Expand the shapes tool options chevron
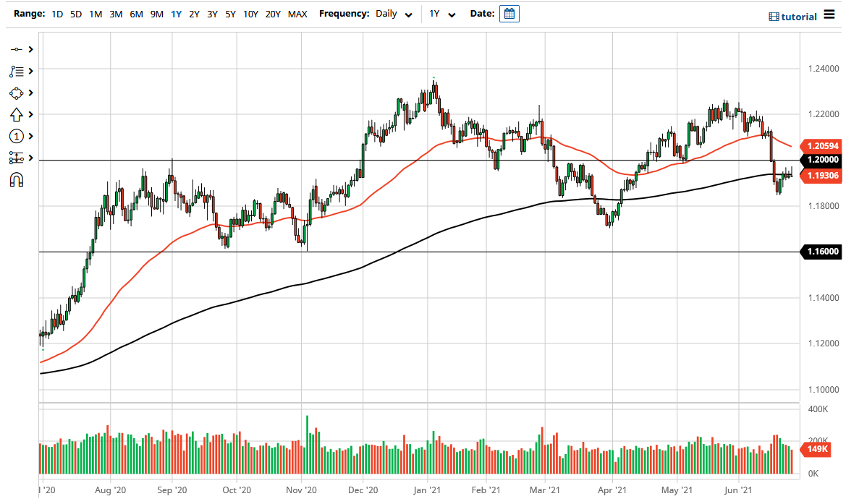The image size is (846, 504). click(30, 93)
